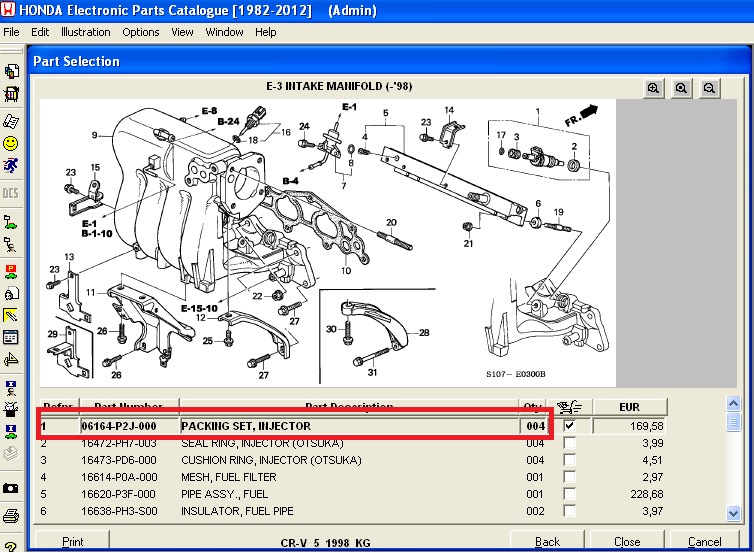
Task: Click the paper sheets icon in left toolbar
Action: click(11, 121)
